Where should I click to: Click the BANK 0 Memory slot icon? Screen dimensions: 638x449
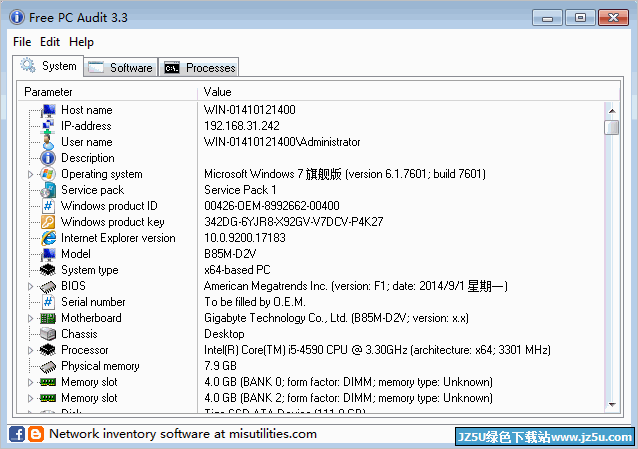coord(48,382)
